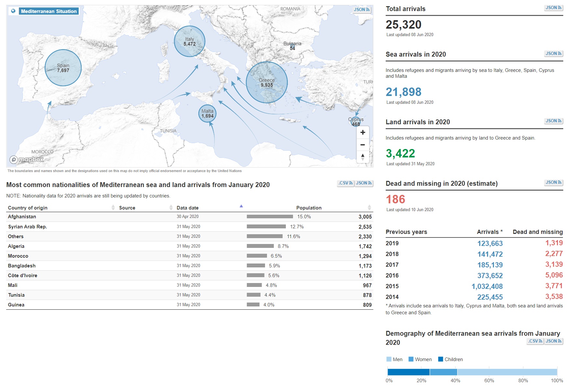The height and width of the screenshot is (392, 573).
Task: Open JSON feed for Total arrivals
Action: click(x=553, y=8)
